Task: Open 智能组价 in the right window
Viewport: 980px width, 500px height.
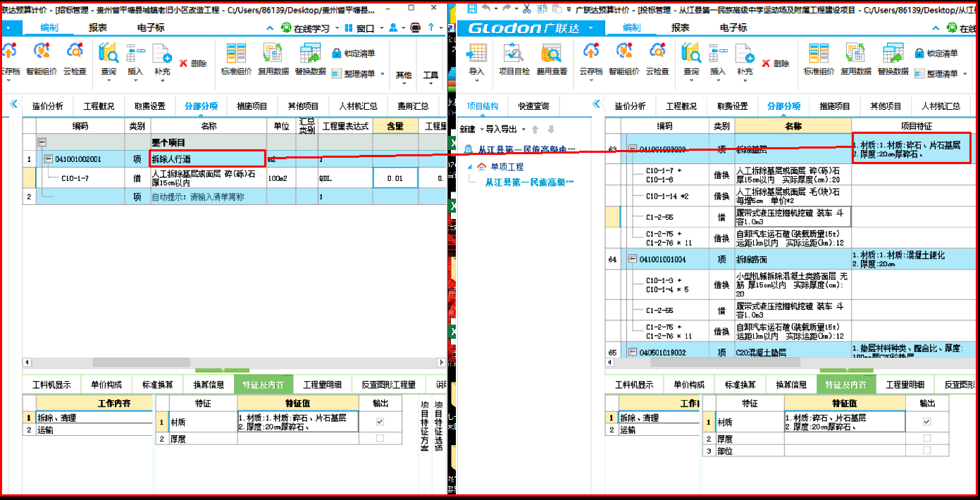Action: pos(624,58)
